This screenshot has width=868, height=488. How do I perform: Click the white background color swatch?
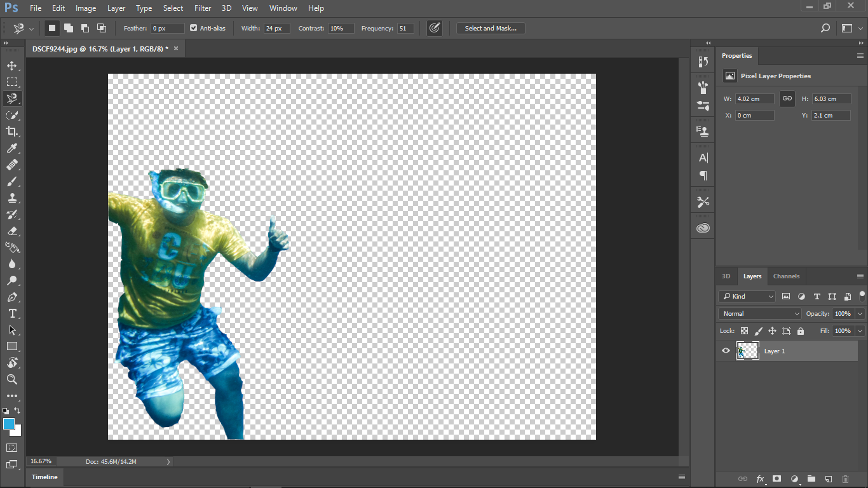coord(17,431)
